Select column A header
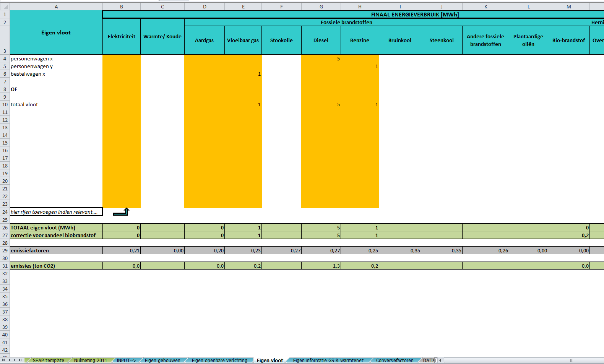 click(56, 7)
